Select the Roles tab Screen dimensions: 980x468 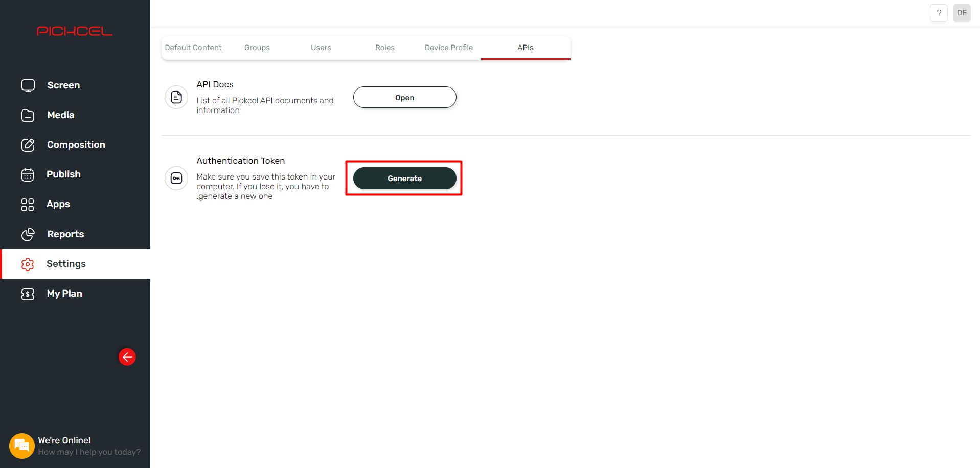(x=384, y=47)
